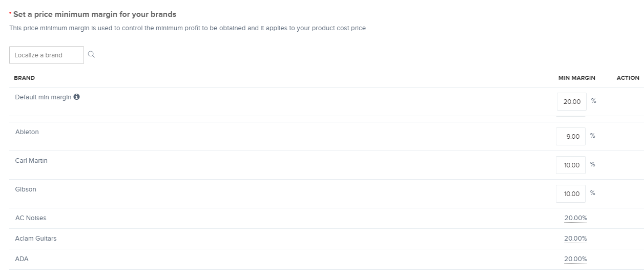The height and width of the screenshot is (279, 644).
Task: Click the MIN MARGIN column header
Action: 576,78
